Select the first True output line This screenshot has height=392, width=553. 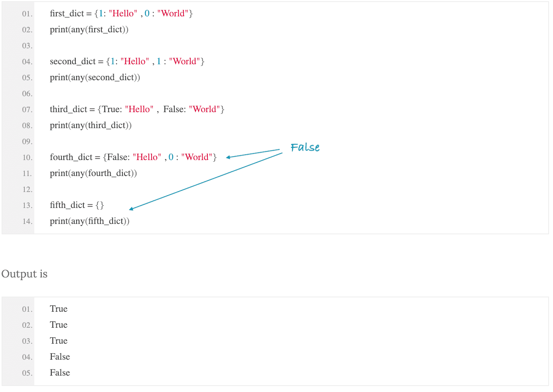59,309
